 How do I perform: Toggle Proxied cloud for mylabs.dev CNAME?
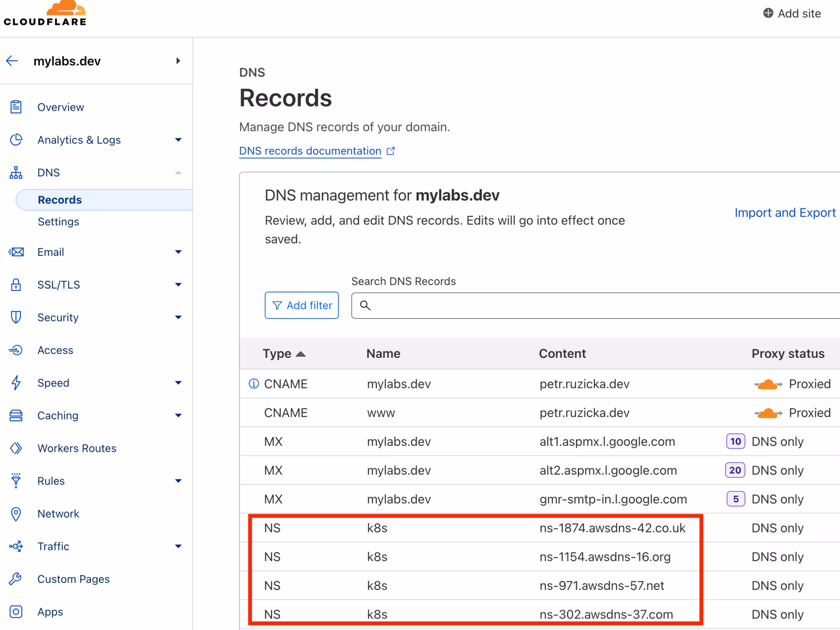coord(768,384)
